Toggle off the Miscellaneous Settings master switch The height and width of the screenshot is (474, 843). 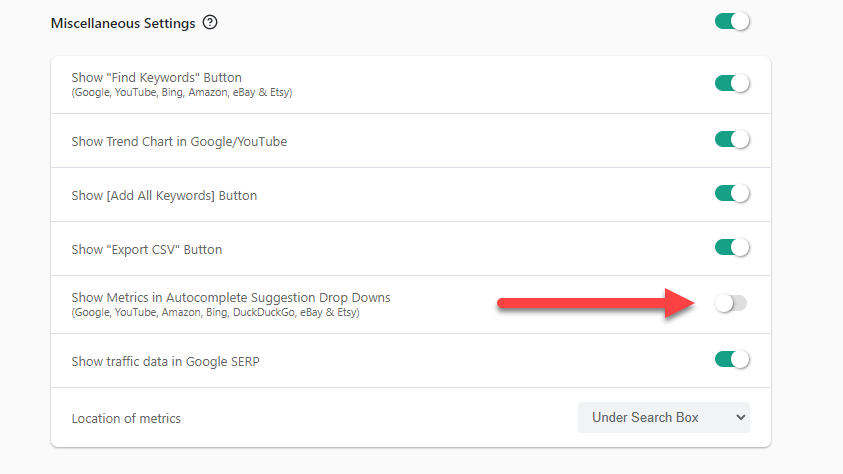pos(732,21)
